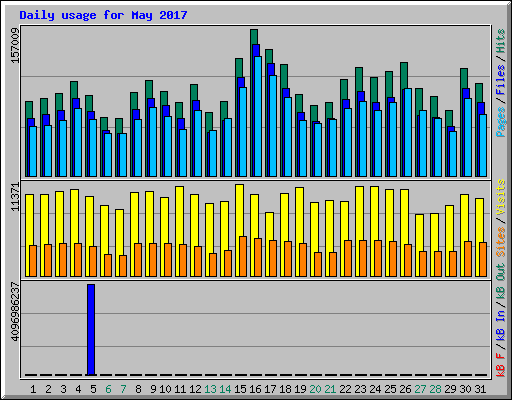
Task: Click green weekend day label 21
Action: [x=330, y=389]
